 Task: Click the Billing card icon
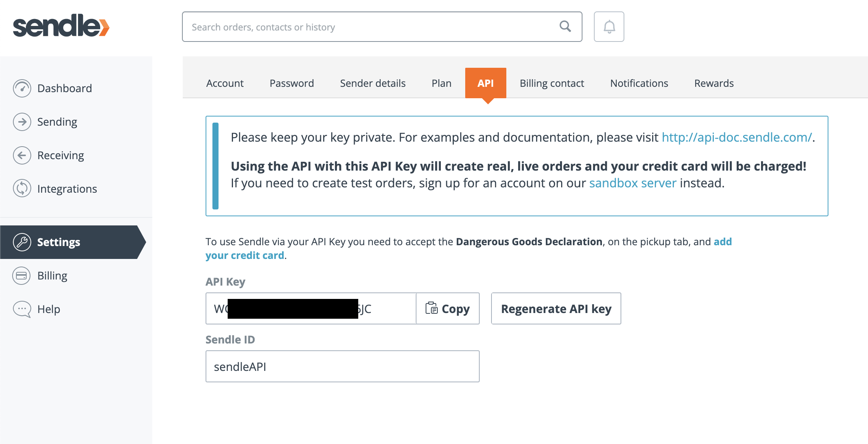pyautogui.click(x=22, y=276)
